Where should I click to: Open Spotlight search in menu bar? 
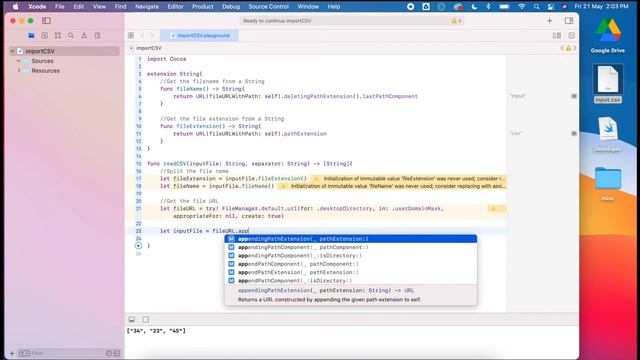tap(536, 7)
